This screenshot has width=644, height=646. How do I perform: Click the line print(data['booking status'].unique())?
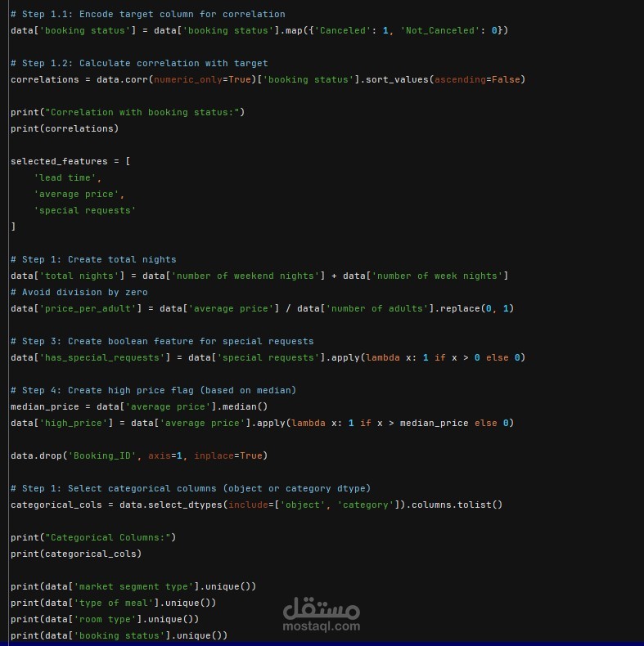119,635
